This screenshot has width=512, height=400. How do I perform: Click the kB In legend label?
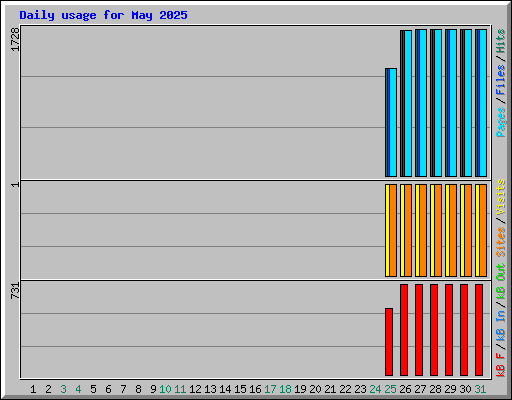501,325
